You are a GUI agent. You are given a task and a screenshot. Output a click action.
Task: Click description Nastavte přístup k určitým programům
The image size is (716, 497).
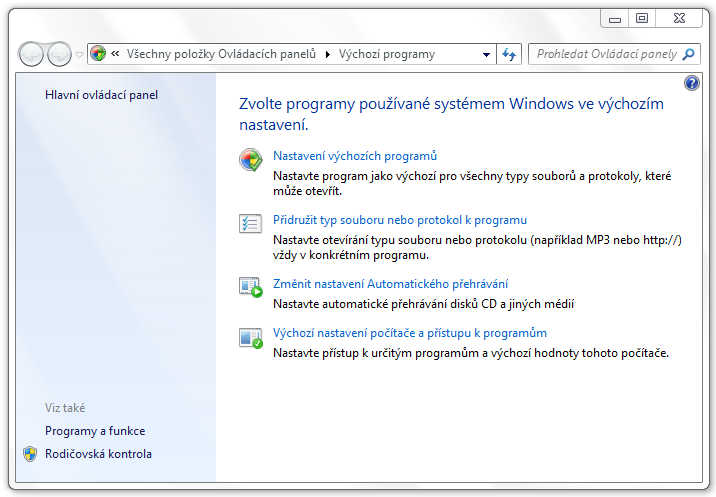point(471,353)
